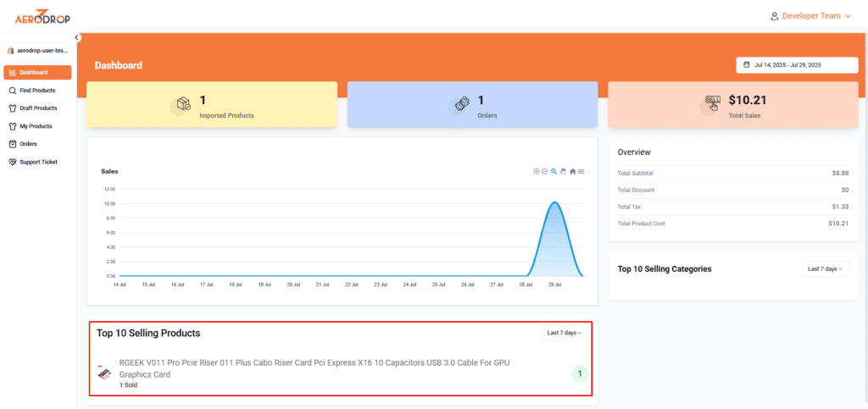Click the RGEEK riser card product thumbnail
868x409 pixels.
coord(105,373)
